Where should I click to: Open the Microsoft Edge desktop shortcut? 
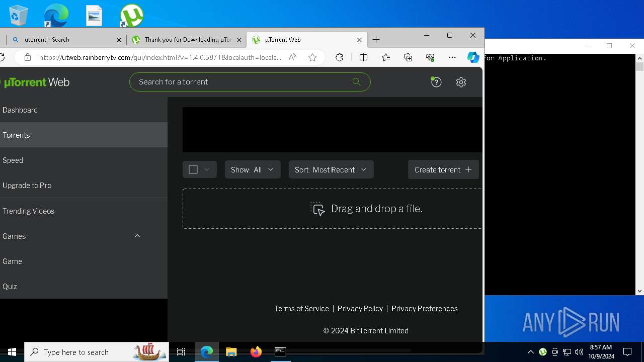click(x=56, y=15)
